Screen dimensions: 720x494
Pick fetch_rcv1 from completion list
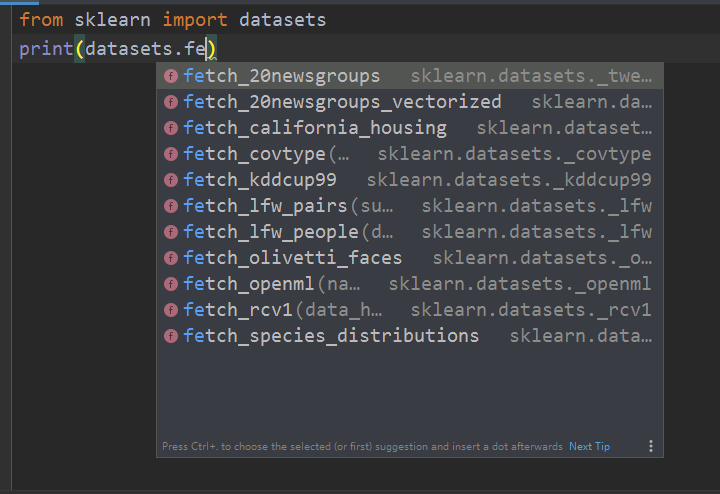tap(410, 310)
